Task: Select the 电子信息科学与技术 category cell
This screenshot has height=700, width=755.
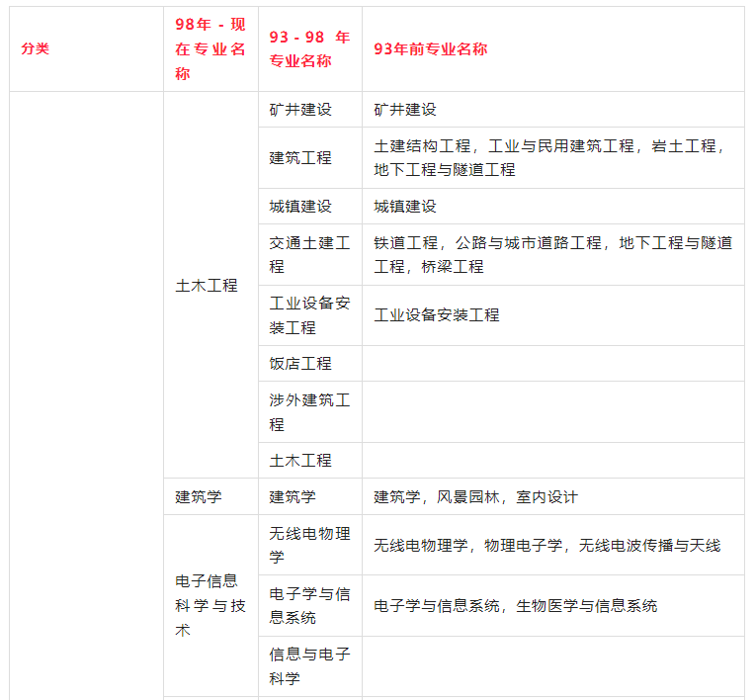Action: 210,605
